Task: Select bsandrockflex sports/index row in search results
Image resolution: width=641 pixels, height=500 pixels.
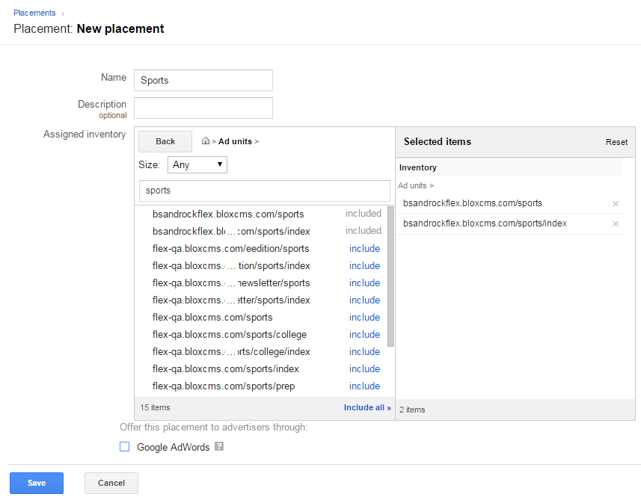Action: (x=231, y=231)
